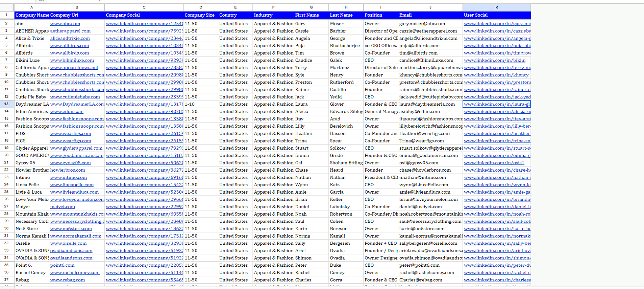
Task: Click the Position header cell
Action: (x=380, y=15)
